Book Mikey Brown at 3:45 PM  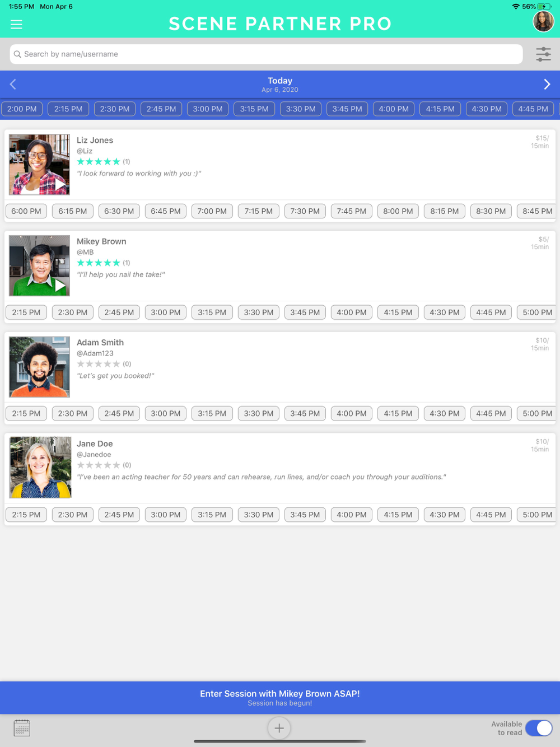[x=305, y=312]
